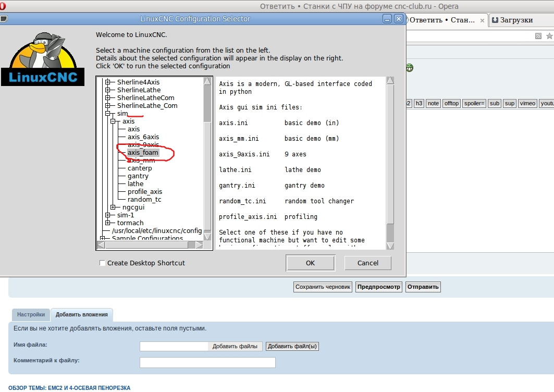
Task: Click the Добавить файл(ы) button
Action: click(x=292, y=347)
